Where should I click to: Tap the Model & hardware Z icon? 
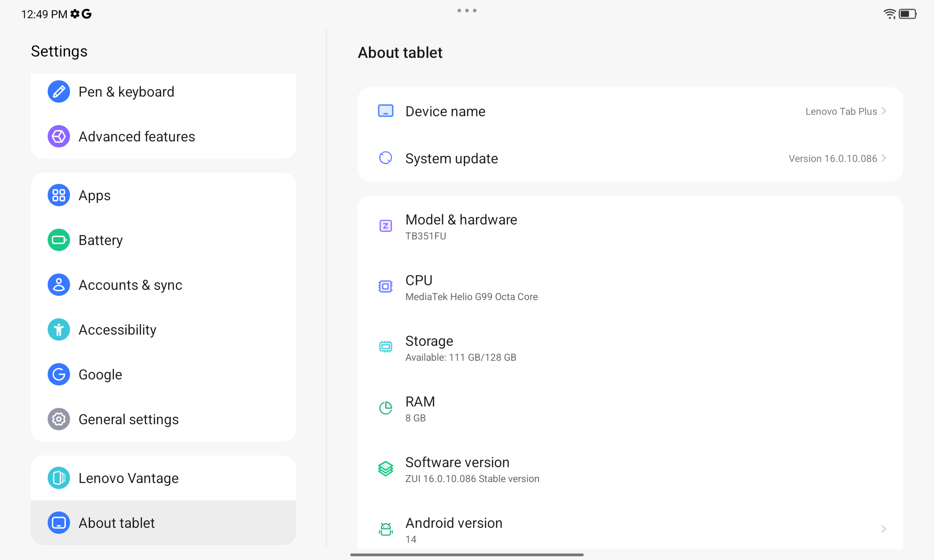click(386, 226)
